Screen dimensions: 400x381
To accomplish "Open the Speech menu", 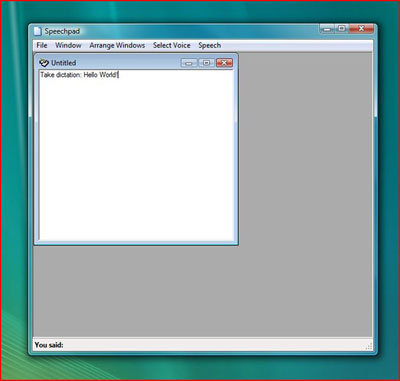I will [210, 45].
